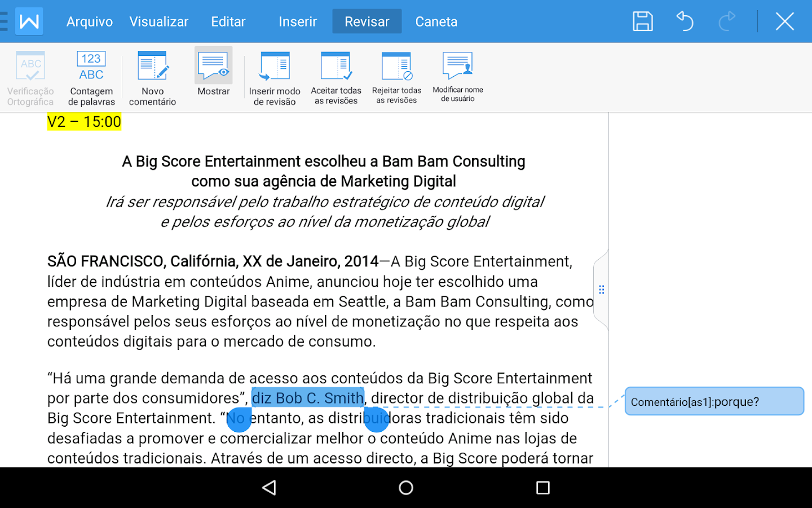
Task: Open the side menu icon beside the W logo
Action: pos(4,21)
